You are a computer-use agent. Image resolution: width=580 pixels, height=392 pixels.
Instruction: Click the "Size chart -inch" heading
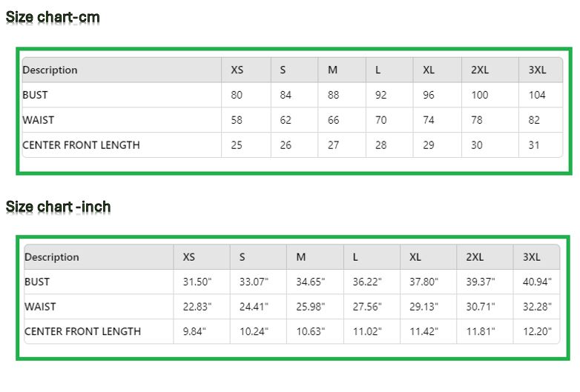tap(59, 207)
